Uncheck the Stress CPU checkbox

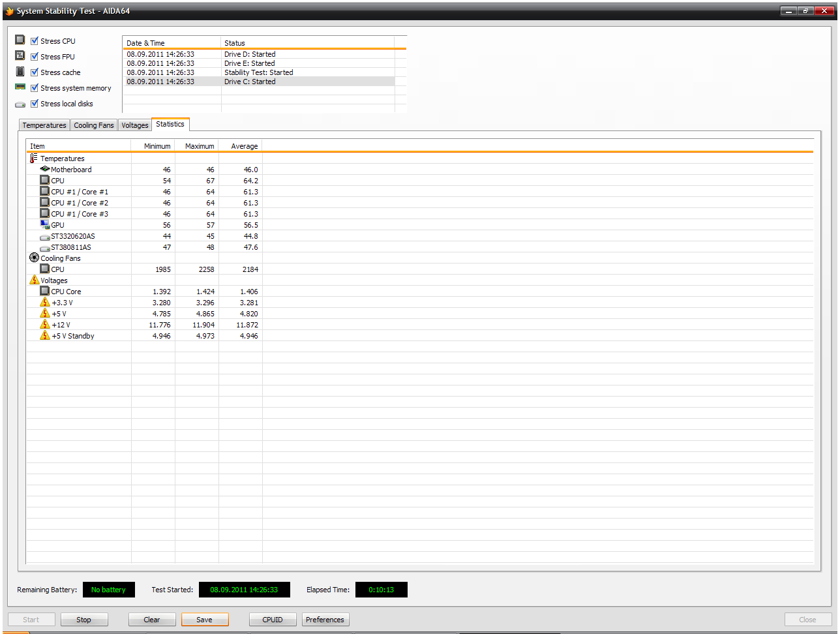tap(35, 41)
